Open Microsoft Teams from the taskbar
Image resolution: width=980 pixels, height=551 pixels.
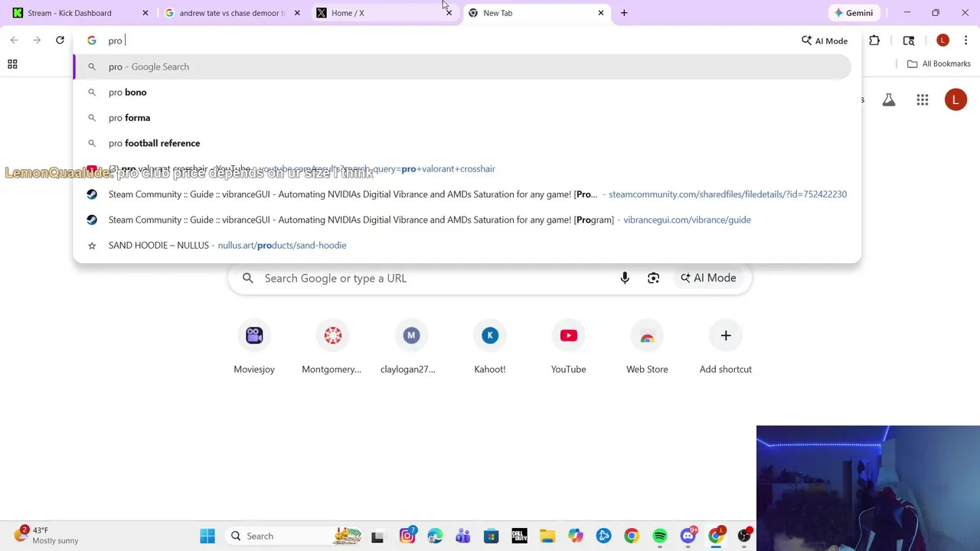[463, 536]
